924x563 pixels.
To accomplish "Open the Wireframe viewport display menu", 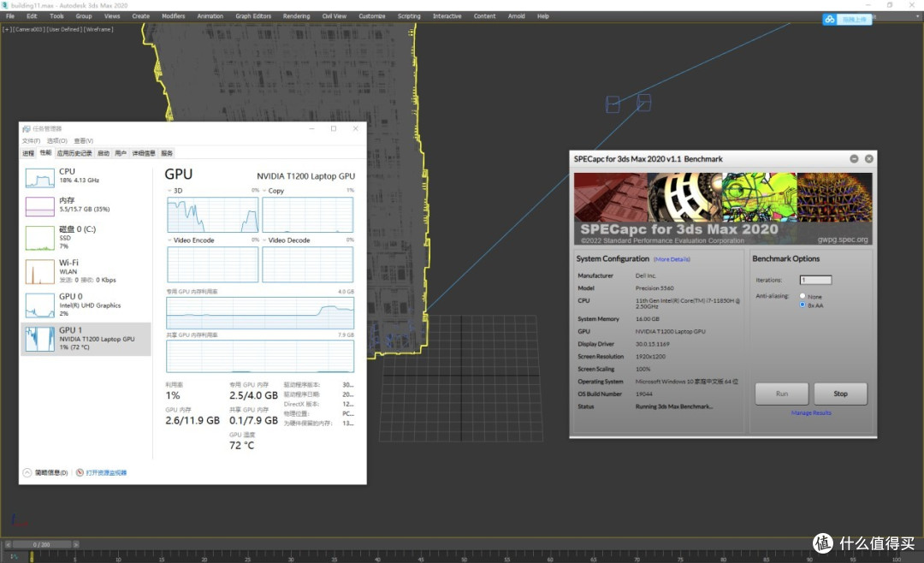I will pos(98,29).
